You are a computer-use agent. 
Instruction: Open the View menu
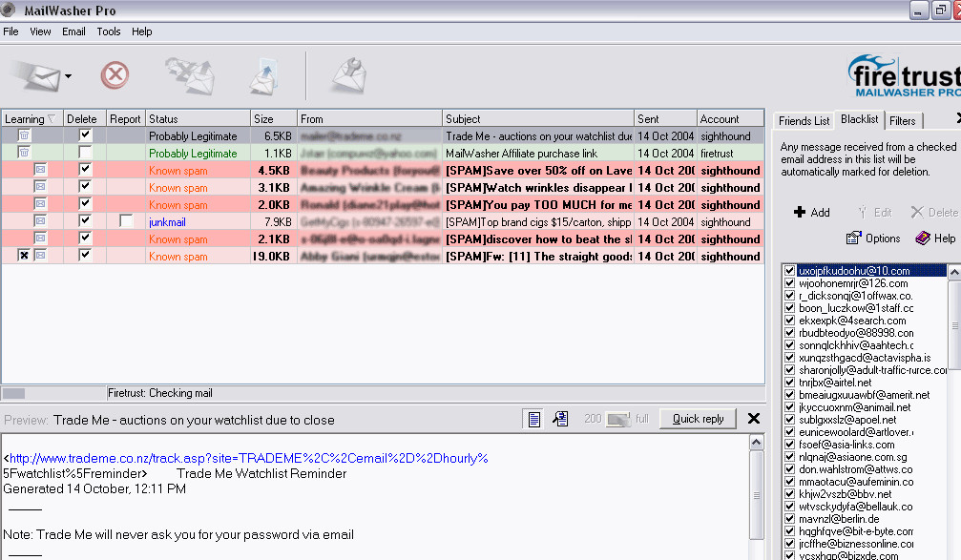40,31
